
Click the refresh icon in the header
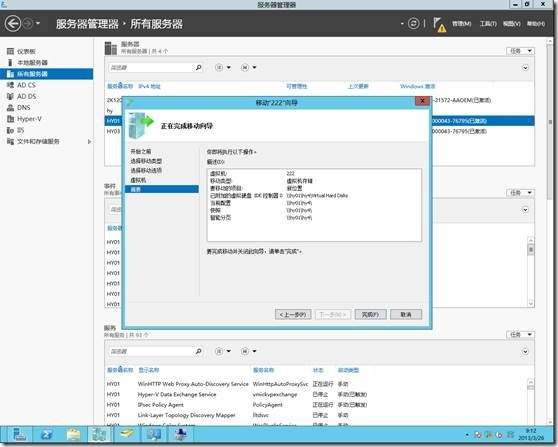click(x=413, y=24)
